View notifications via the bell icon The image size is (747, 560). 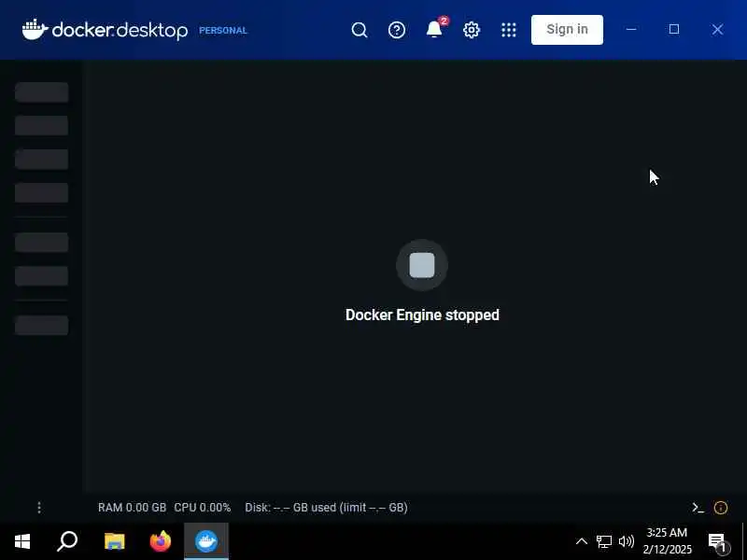pos(434,30)
